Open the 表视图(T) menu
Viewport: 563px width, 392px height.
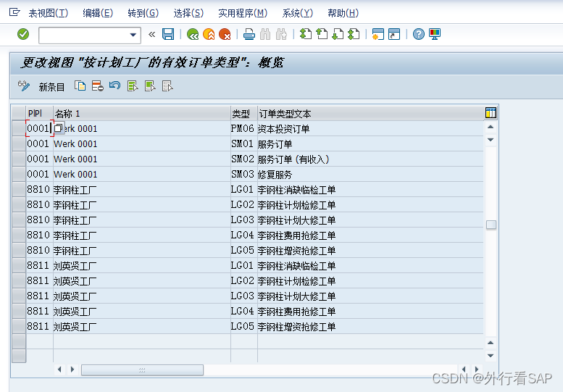click(x=48, y=13)
